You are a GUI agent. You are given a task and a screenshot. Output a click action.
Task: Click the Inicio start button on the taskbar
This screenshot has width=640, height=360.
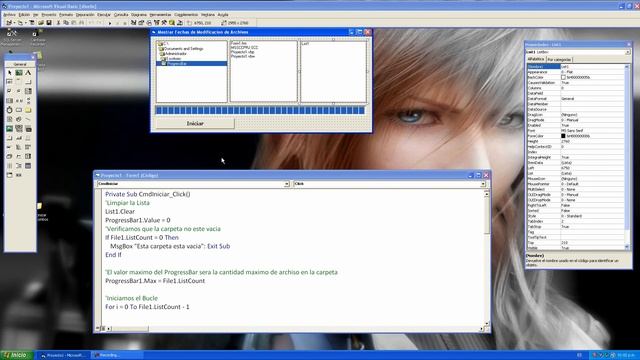[x=16, y=355]
